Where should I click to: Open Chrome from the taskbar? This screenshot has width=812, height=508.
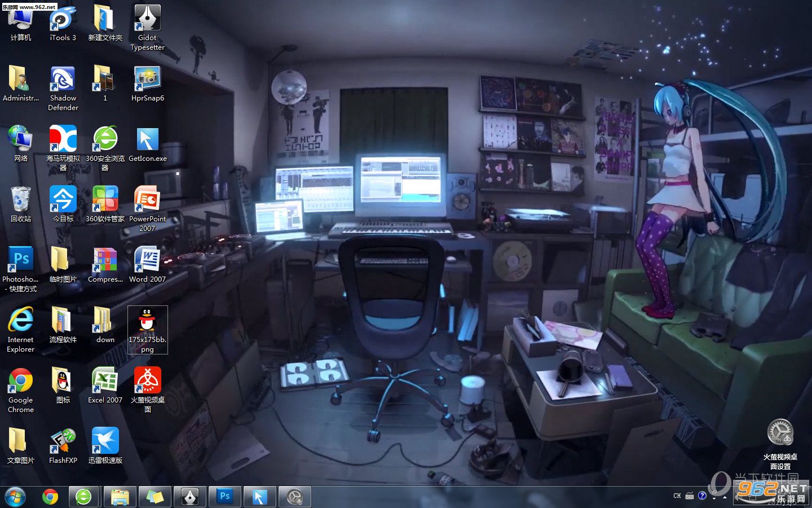click(x=50, y=497)
